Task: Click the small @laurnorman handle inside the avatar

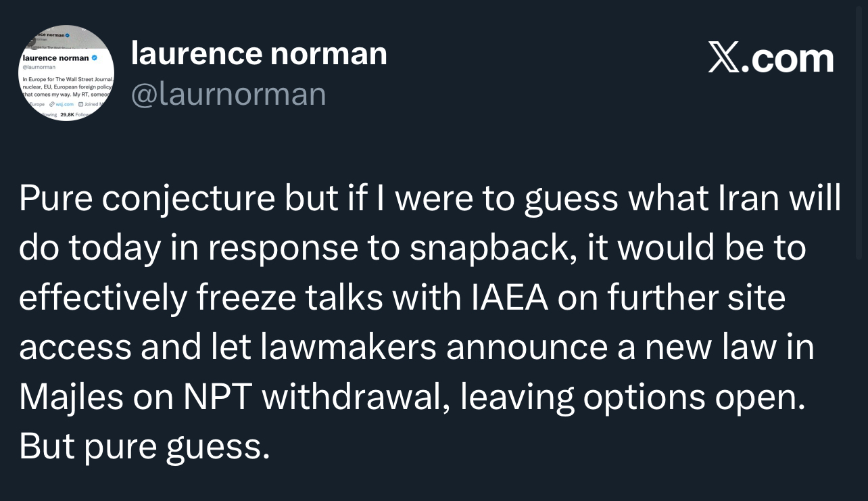Action: (38, 68)
